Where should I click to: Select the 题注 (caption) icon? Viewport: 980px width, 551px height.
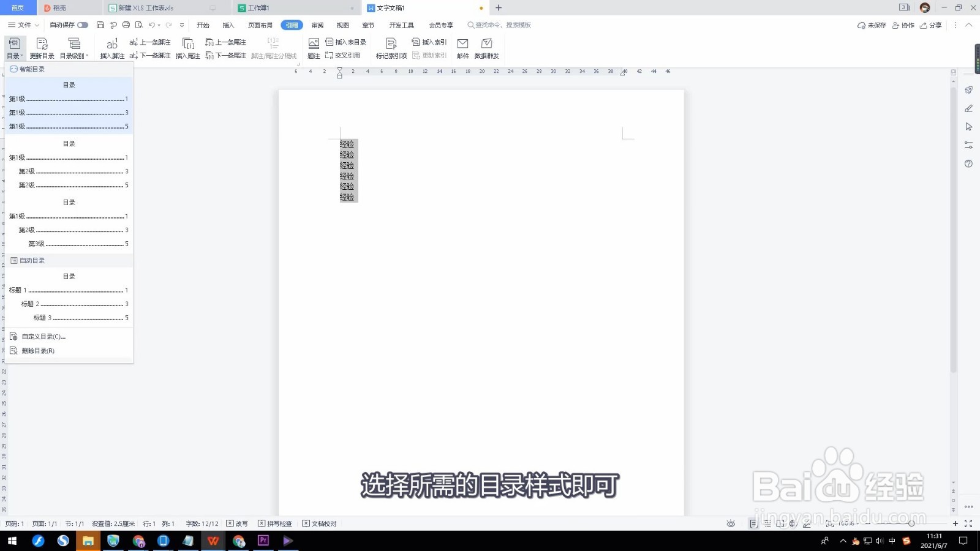313,48
